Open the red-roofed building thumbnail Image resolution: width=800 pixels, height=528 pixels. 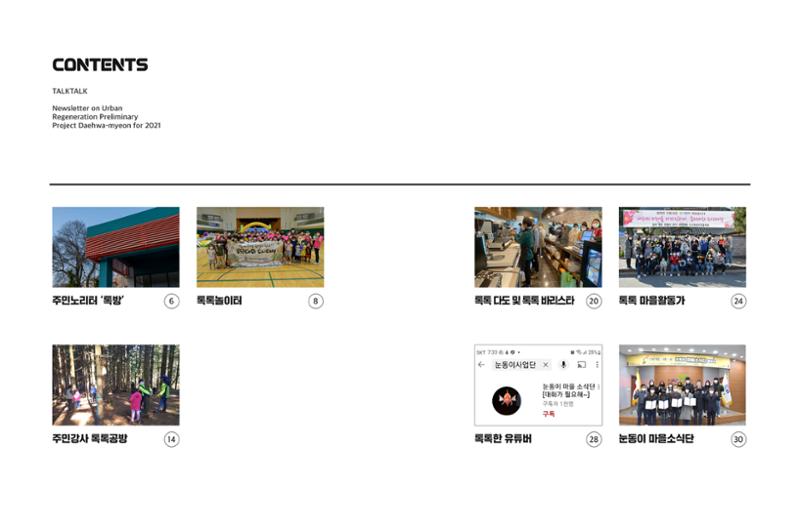(x=116, y=247)
